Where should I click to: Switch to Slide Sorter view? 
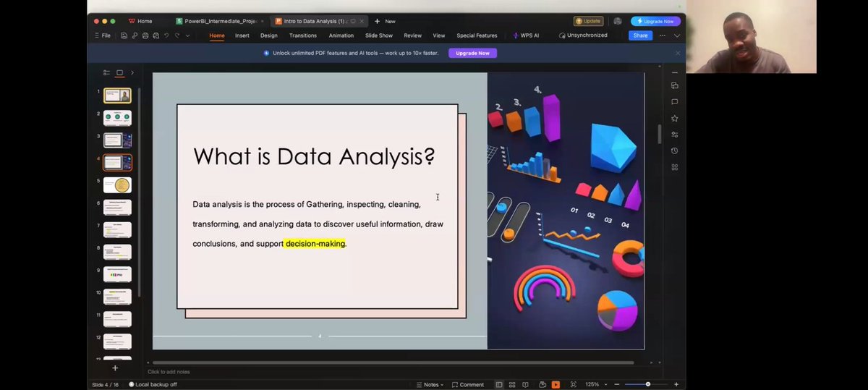tap(512, 384)
